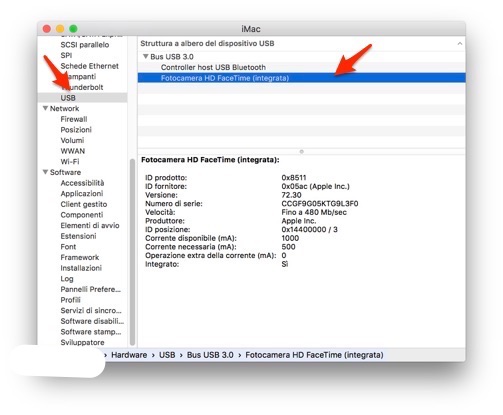
Task: Select the Bus USB 3.0 row
Action: pyautogui.click(x=301, y=57)
